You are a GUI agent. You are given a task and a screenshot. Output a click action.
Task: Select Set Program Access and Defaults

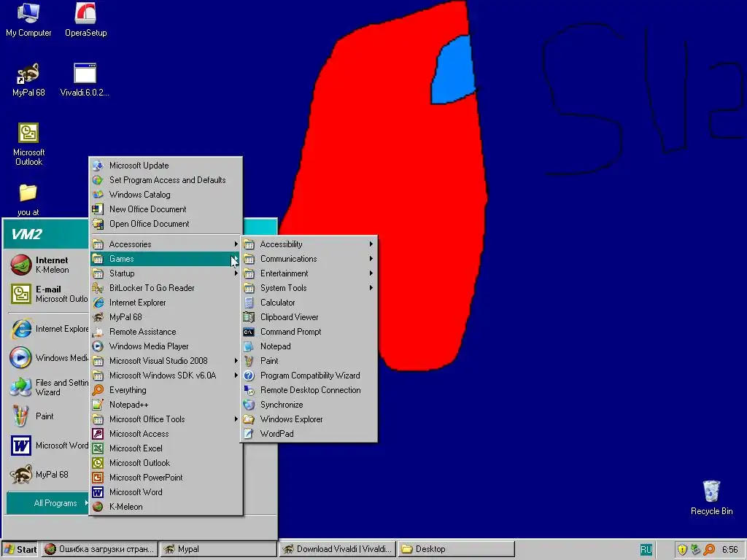[x=166, y=180]
